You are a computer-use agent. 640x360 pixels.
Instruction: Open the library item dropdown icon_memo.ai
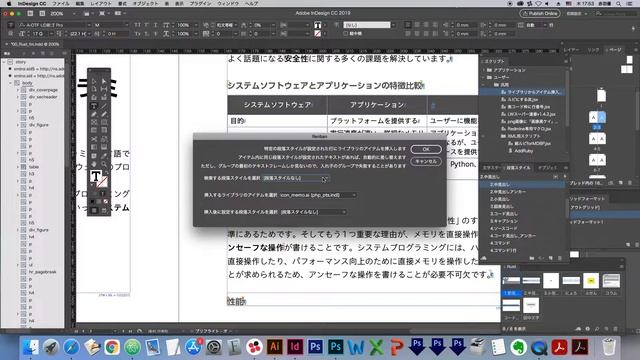point(318,195)
